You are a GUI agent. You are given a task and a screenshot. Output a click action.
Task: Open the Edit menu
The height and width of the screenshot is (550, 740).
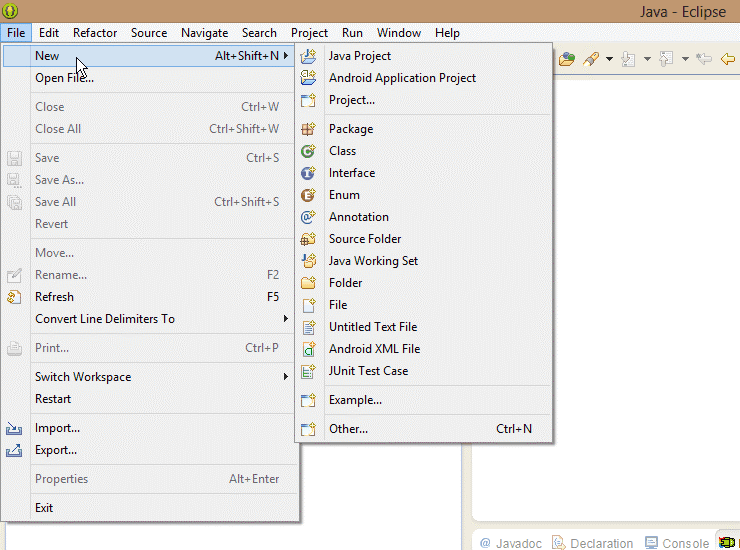(x=49, y=33)
